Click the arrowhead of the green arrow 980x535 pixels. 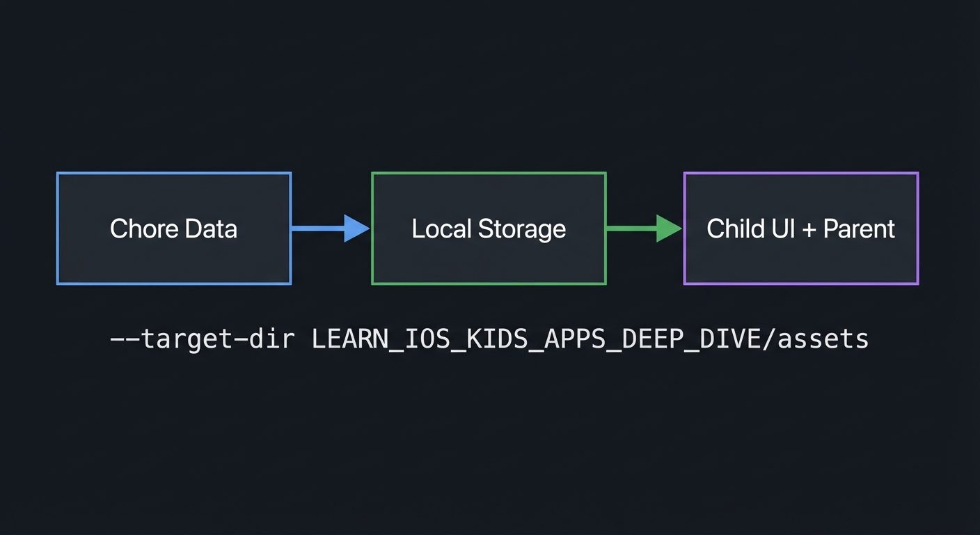click(670, 228)
